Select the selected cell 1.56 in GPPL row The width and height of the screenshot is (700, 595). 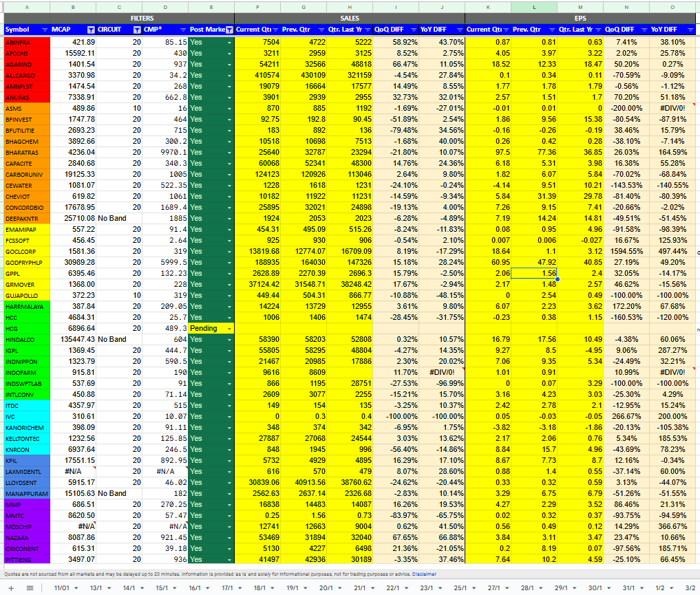point(534,273)
